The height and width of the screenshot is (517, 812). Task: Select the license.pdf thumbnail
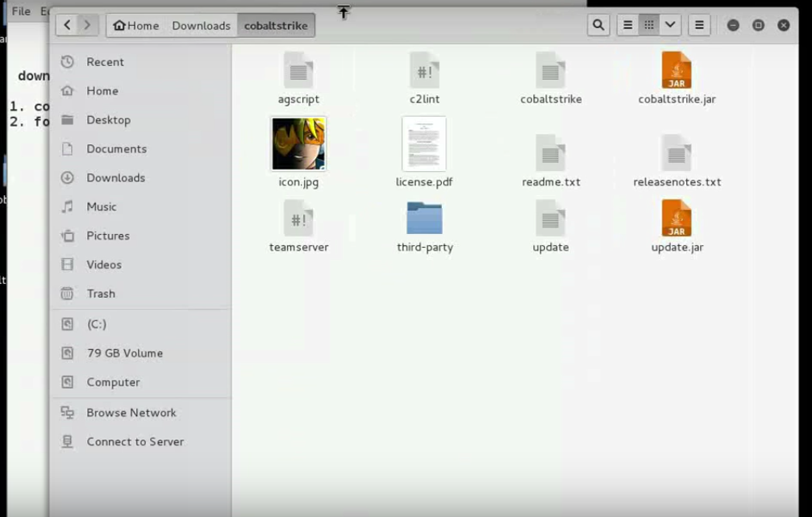point(424,144)
